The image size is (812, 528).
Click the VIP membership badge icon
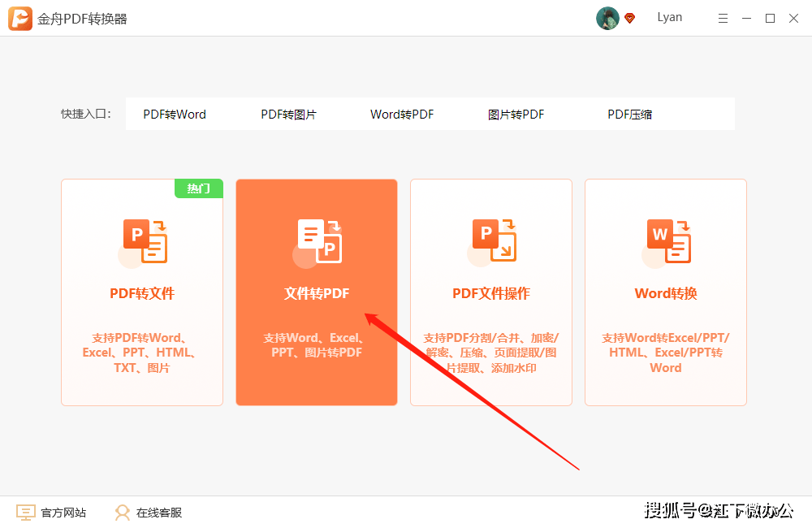point(631,17)
